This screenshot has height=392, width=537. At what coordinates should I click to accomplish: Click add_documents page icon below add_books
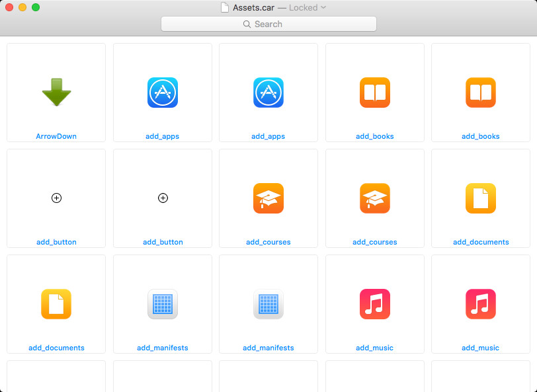click(481, 198)
